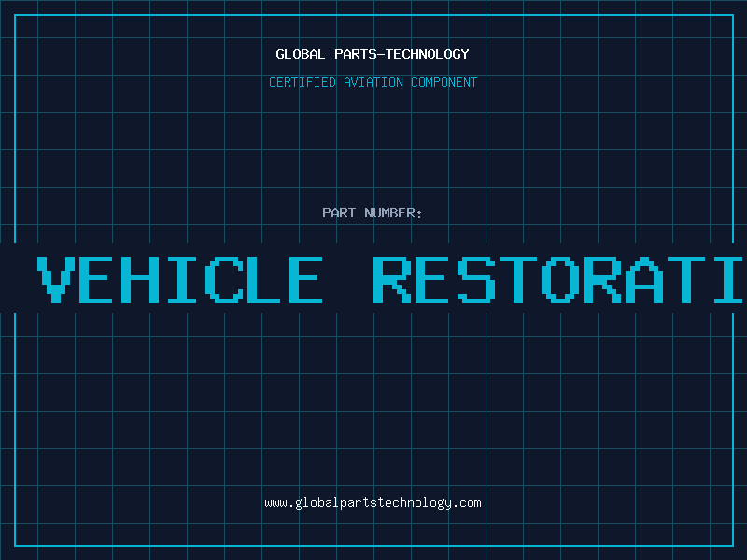The width and height of the screenshot is (747, 560).
Task: Open the www.globalpartstechnology.com link
Action: pyautogui.click(x=373, y=503)
